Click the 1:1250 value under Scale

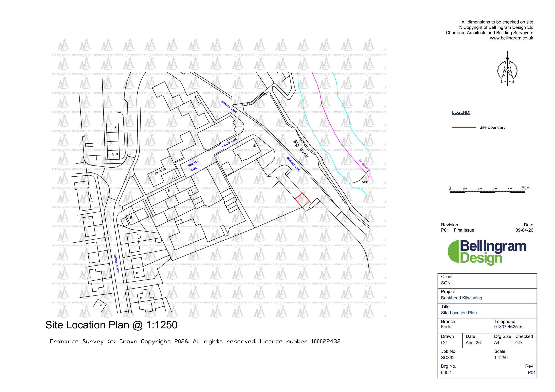501,357
